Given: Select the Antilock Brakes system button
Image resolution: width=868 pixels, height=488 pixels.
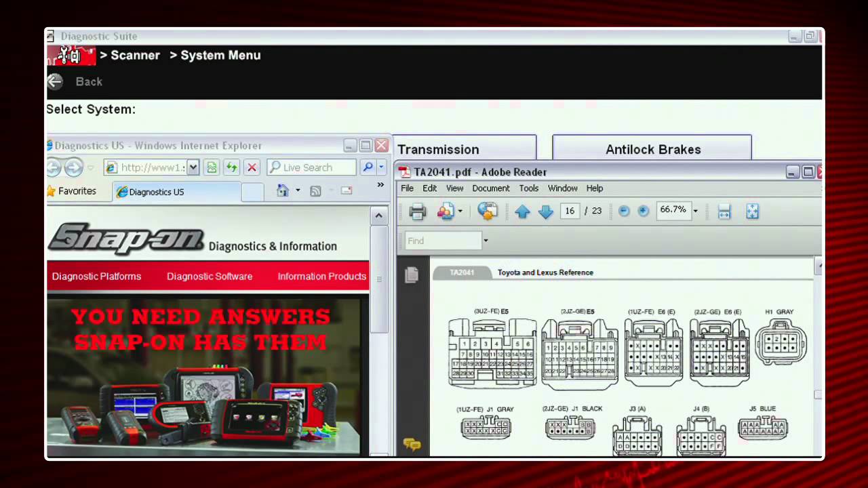Looking at the screenshot, I should (x=652, y=148).
